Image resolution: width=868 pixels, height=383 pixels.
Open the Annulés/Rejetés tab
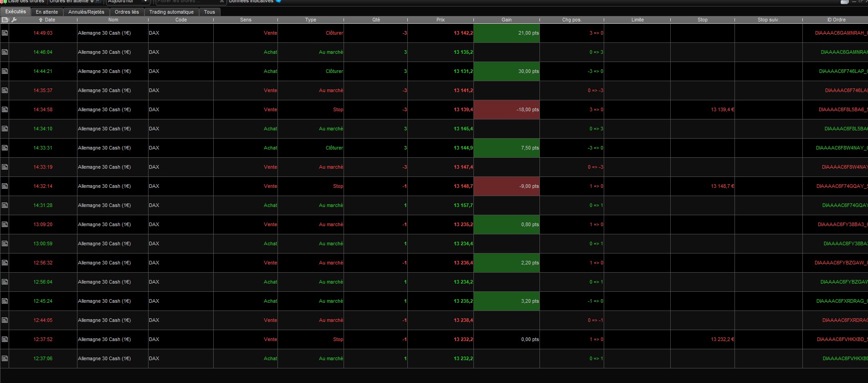(86, 12)
